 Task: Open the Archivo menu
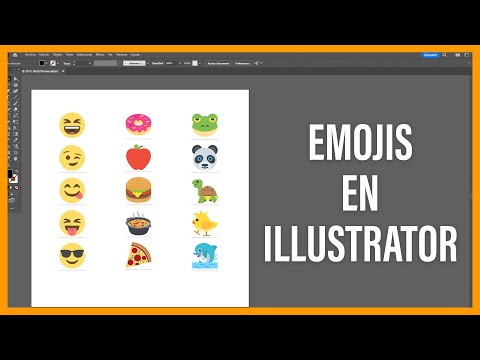tap(30, 55)
